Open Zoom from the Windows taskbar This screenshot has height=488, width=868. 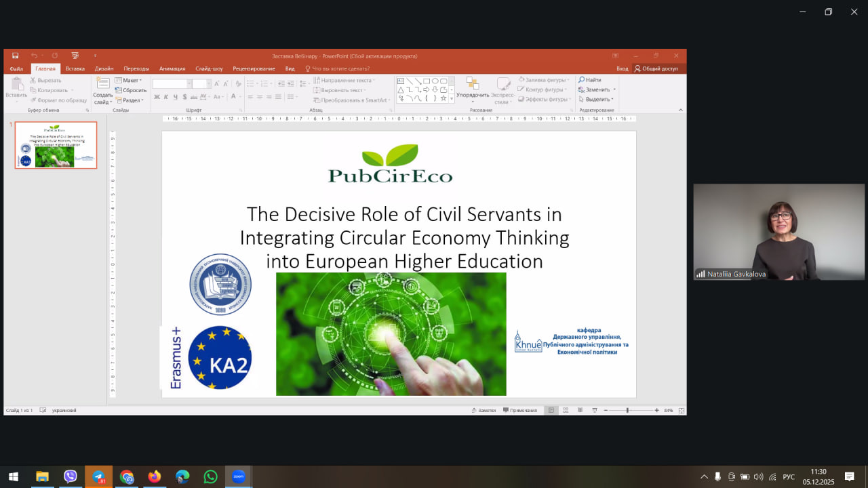pos(238,476)
